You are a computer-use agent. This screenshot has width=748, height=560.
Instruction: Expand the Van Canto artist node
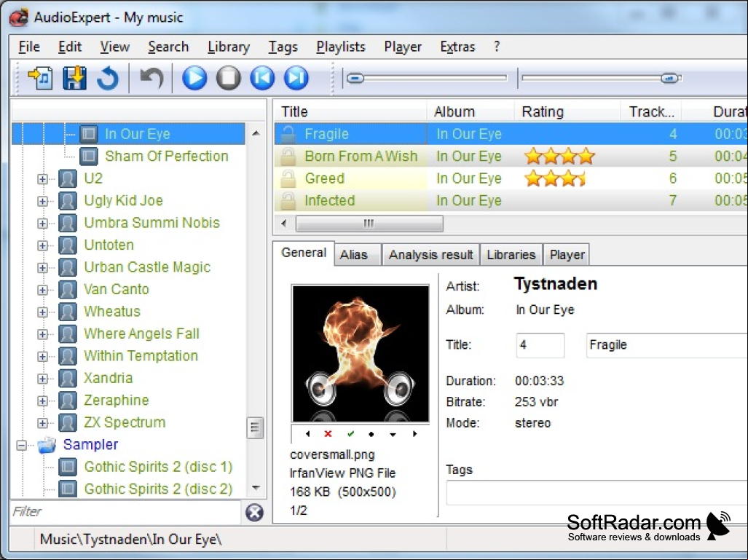pos(42,290)
